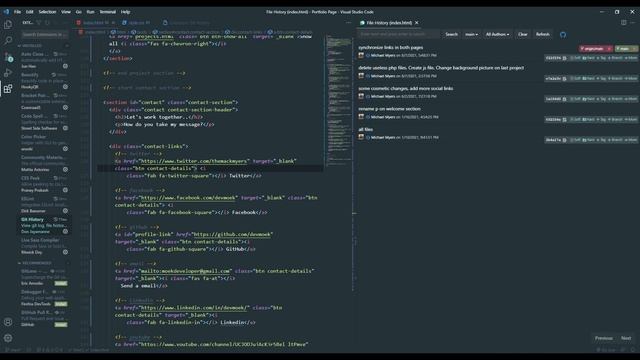Copy the 'delete useless php files' commit hash icon
This screenshot has height=360, width=640.
(565, 78)
